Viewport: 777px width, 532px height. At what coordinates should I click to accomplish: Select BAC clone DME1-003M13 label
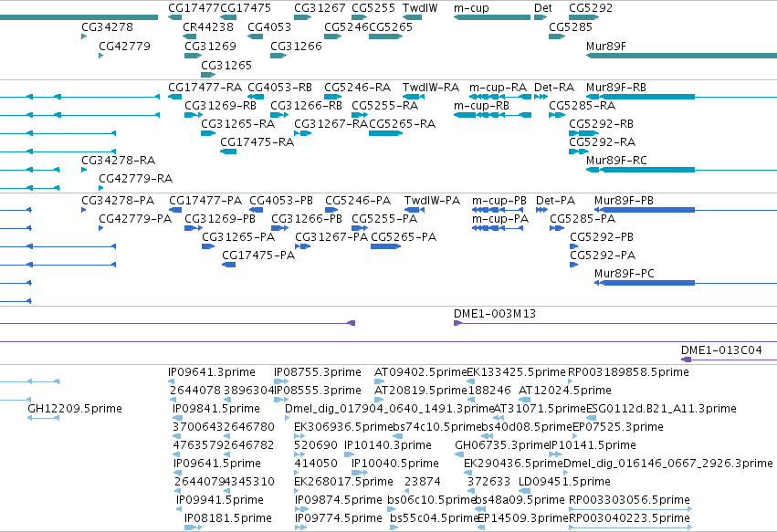tap(495, 314)
